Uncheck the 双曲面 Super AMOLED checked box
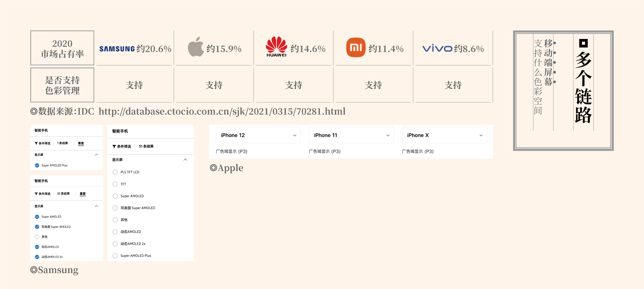Screen dimensions: 644x289 pos(37,227)
